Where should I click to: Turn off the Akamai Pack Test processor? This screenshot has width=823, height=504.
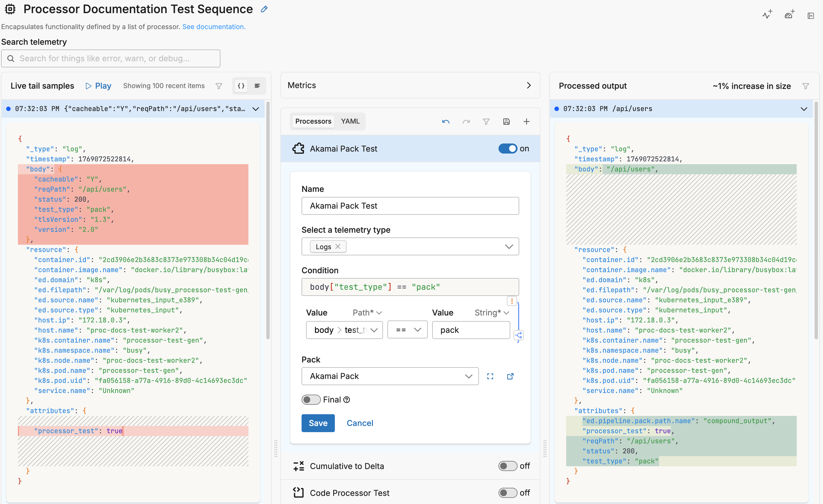point(507,149)
